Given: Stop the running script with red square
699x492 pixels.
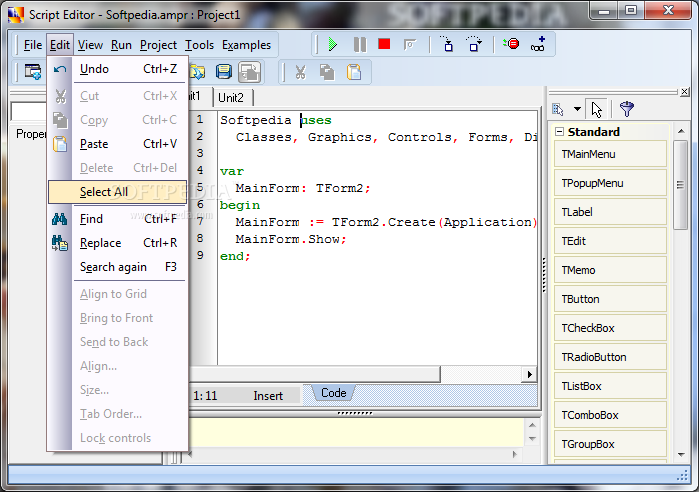Looking at the screenshot, I should tap(384, 44).
